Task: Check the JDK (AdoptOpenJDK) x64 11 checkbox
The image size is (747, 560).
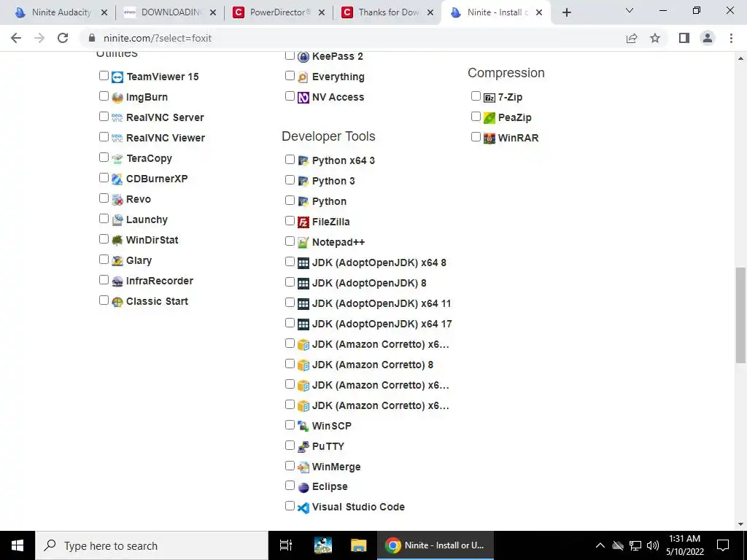Action: [x=290, y=303]
